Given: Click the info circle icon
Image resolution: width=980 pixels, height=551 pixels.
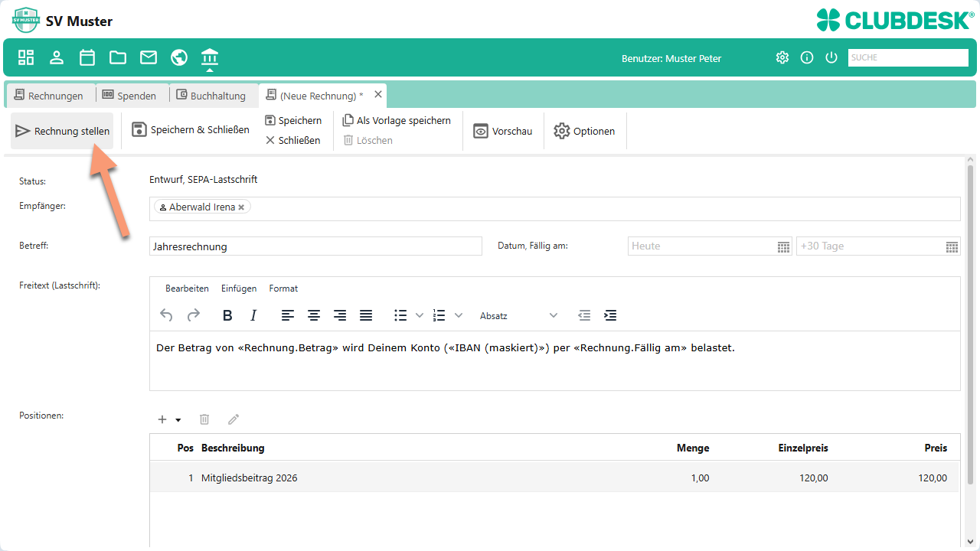Looking at the screenshot, I should coord(806,57).
